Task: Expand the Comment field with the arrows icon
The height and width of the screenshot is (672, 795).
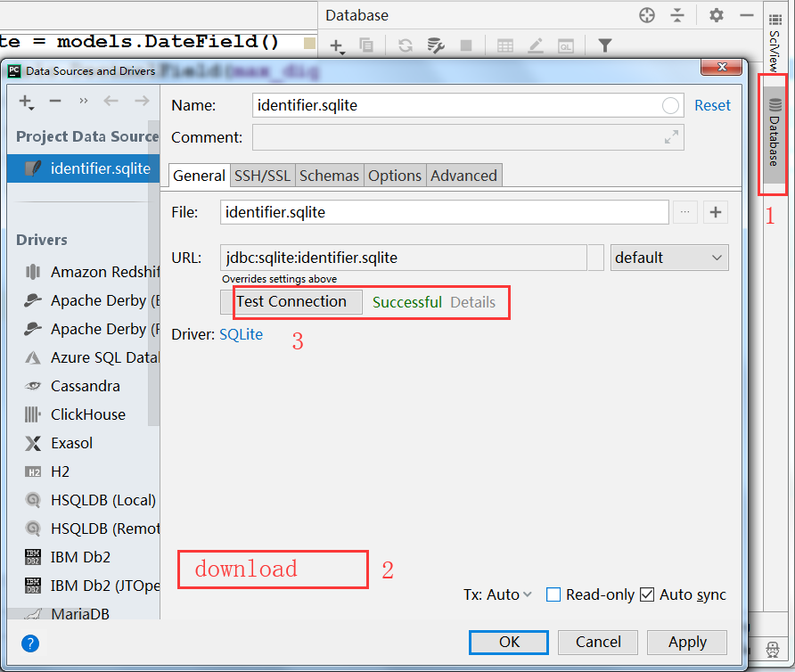Action: coord(671,137)
